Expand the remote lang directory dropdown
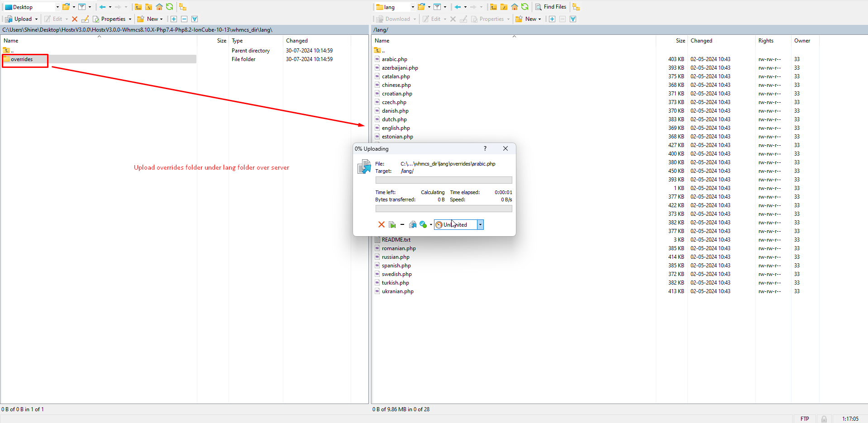 [413, 7]
